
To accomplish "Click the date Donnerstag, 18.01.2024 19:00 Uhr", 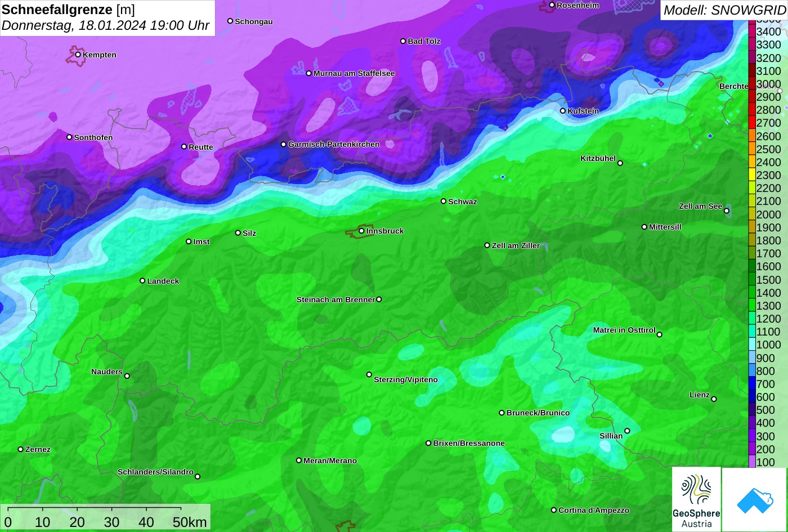I will [106, 25].
